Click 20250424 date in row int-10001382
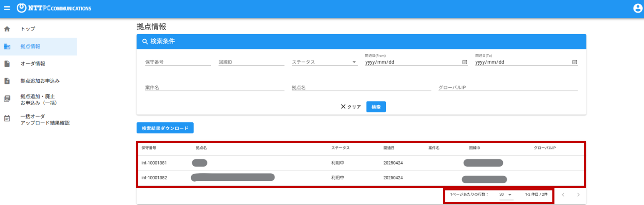Screen dimensions: 644x205 click(x=393, y=178)
